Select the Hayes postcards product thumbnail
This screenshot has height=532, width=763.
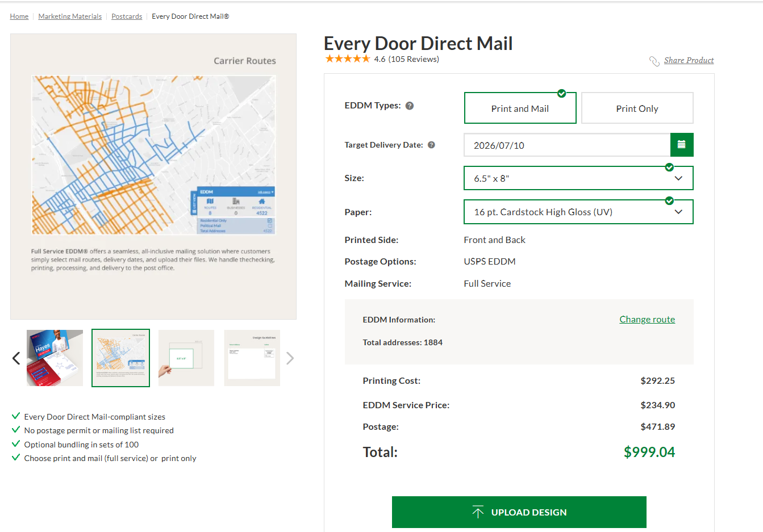pos(55,358)
